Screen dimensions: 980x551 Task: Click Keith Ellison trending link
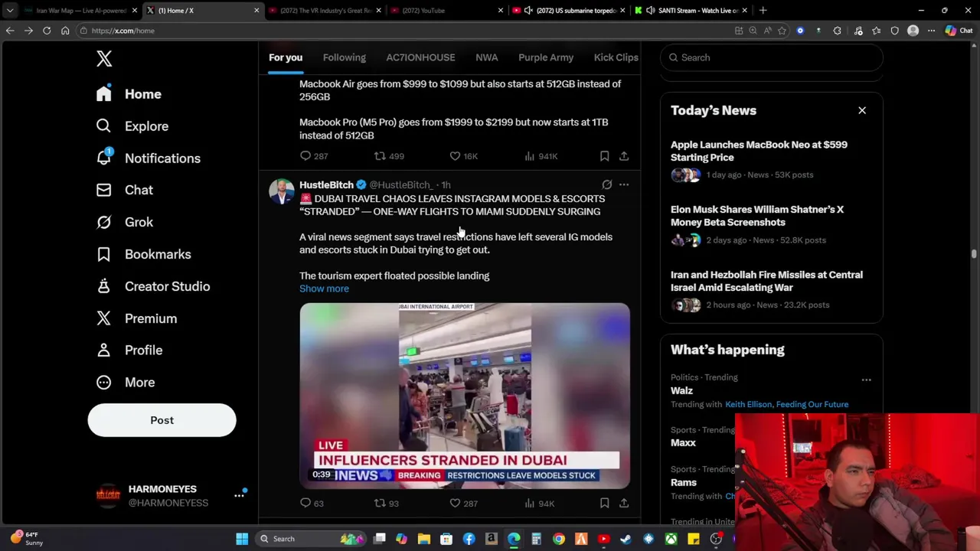[x=749, y=404]
